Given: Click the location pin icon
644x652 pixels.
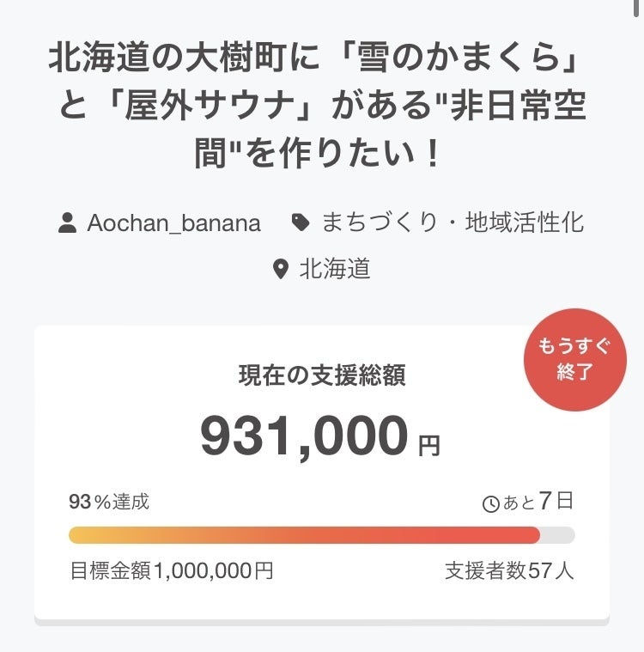Looking at the screenshot, I should (280, 270).
